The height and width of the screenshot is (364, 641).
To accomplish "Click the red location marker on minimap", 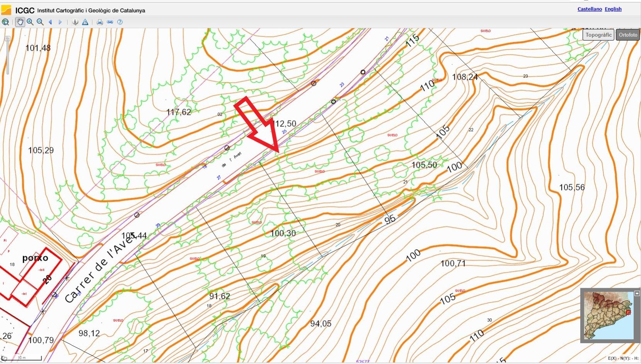I will tap(629, 312).
